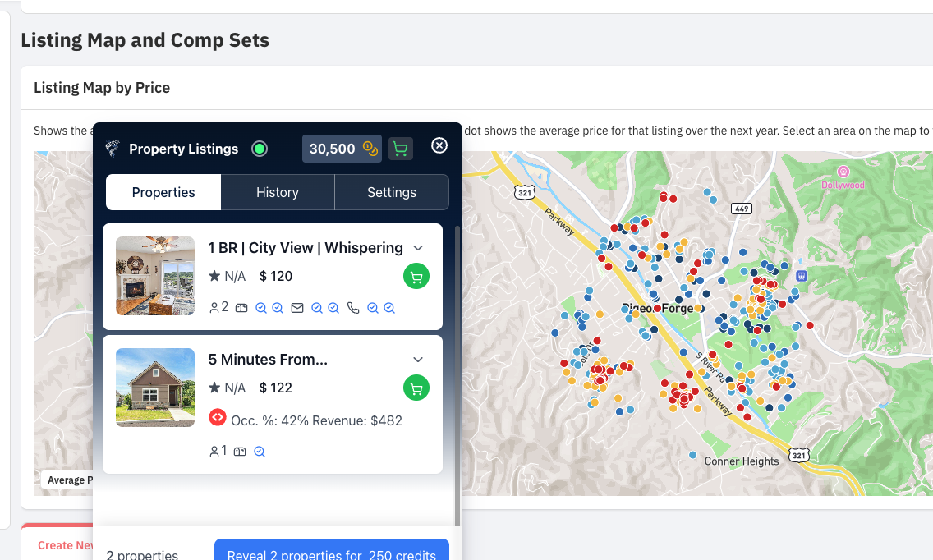The height and width of the screenshot is (560, 933).
Task: Expand the 1 BR City View listing details
Action: click(x=418, y=247)
